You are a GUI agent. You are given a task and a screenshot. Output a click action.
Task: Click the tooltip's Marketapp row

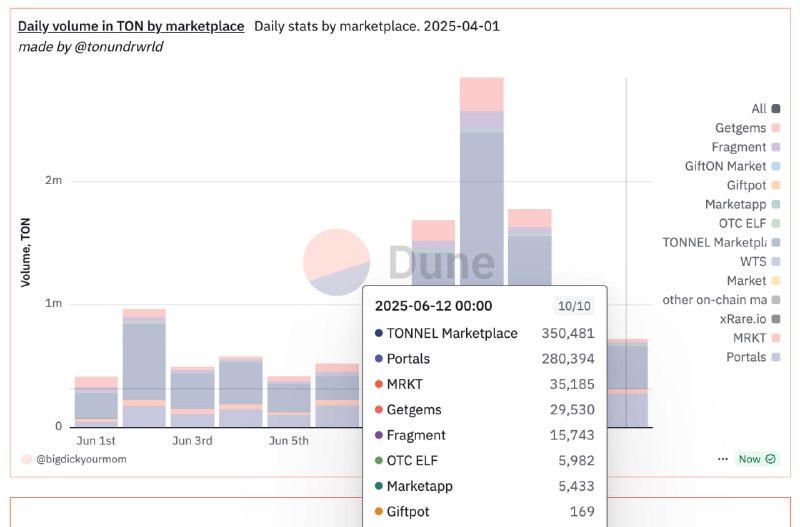[x=485, y=486]
